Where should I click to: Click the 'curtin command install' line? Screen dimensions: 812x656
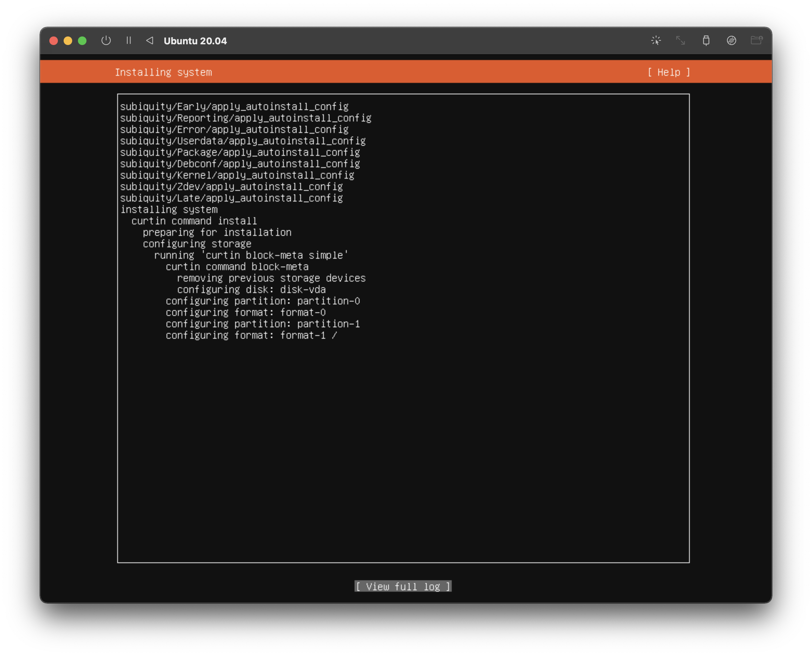(x=194, y=221)
